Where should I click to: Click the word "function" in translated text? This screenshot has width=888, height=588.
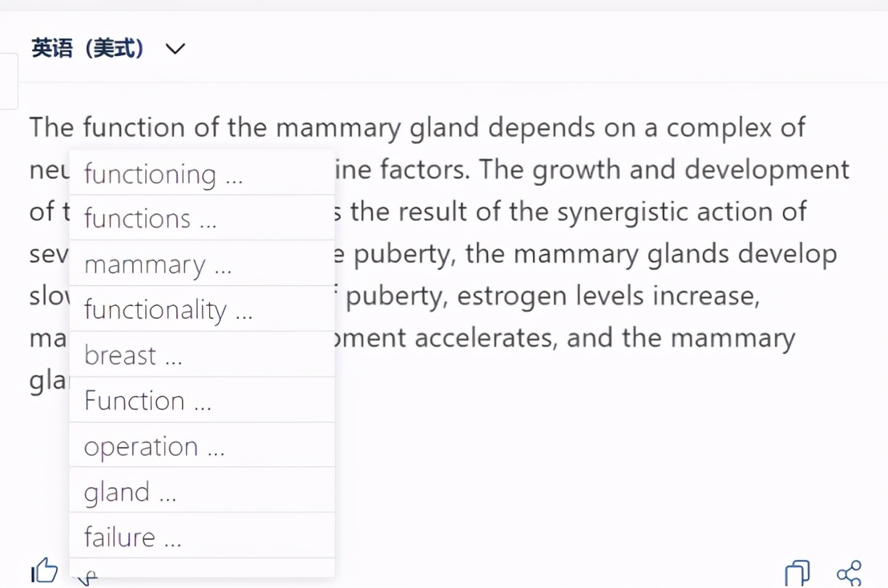click(133, 127)
